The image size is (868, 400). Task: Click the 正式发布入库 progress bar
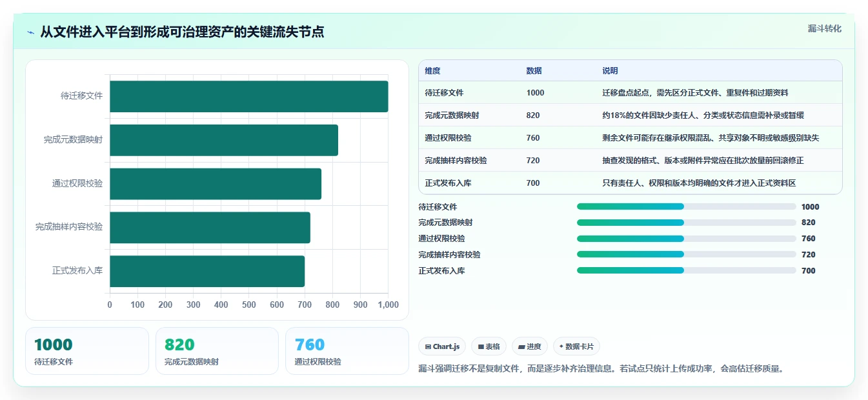tap(686, 271)
